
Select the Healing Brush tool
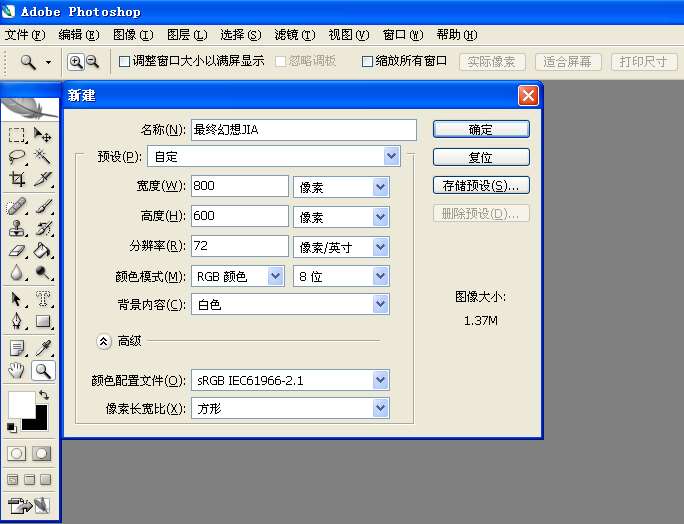(x=17, y=206)
